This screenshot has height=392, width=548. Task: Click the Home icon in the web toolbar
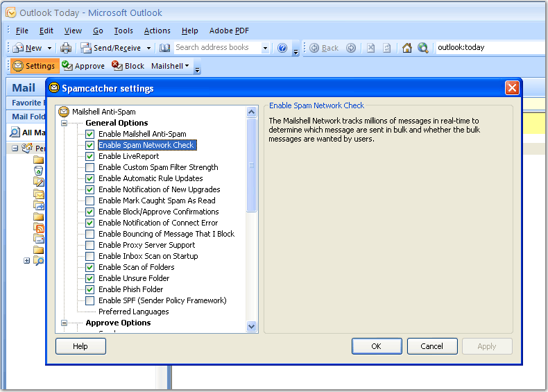[x=407, y=48]
